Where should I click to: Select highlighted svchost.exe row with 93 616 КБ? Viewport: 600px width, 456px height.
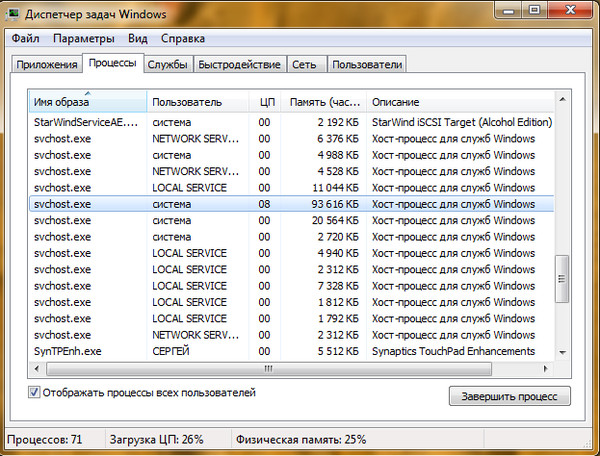pyautogui.click(x=292, y=204)
